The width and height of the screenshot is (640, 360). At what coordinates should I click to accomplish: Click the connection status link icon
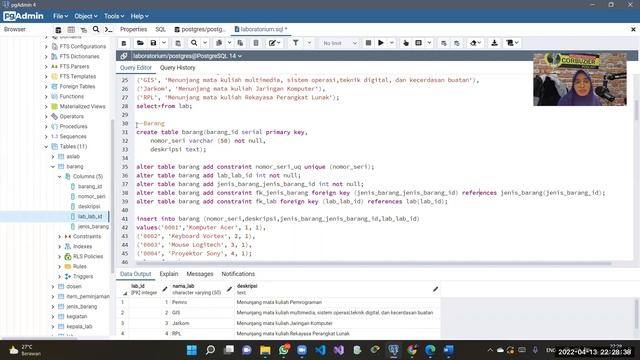tap(124, 56)
